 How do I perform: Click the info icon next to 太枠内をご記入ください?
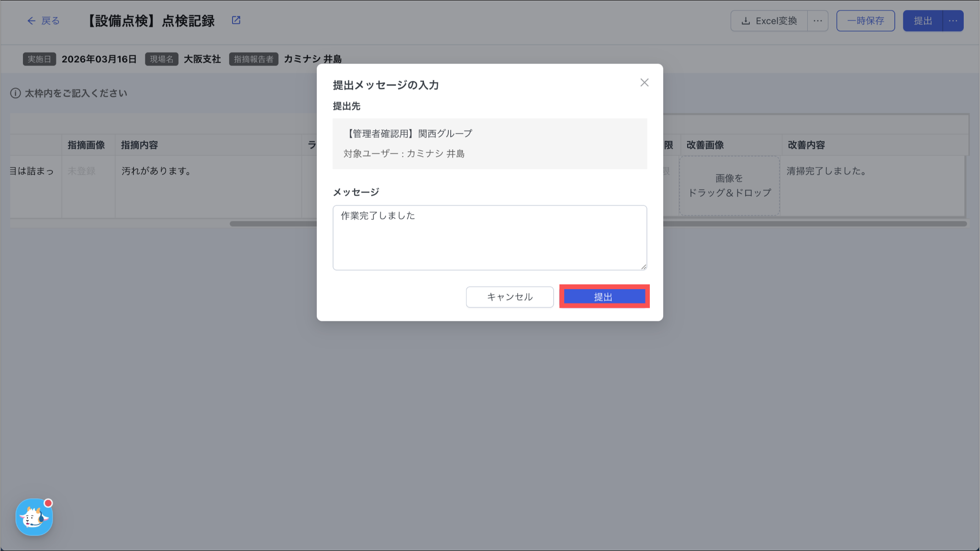coord(15,93)
